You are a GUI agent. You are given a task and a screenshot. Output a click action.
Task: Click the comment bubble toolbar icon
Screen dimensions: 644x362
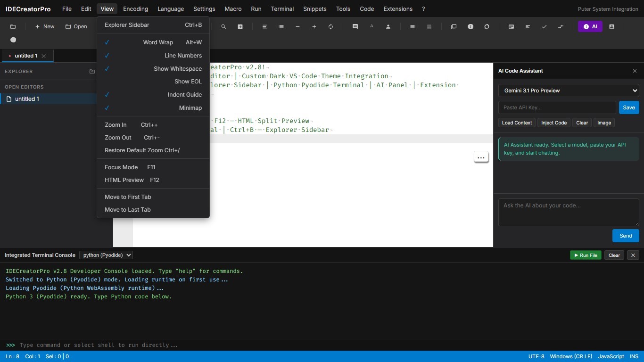355,26
